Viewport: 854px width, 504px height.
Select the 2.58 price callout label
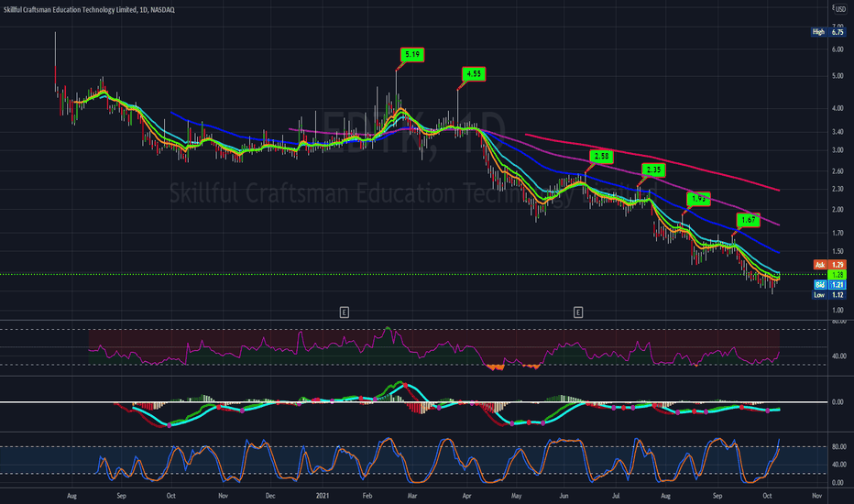click(602, 157)
